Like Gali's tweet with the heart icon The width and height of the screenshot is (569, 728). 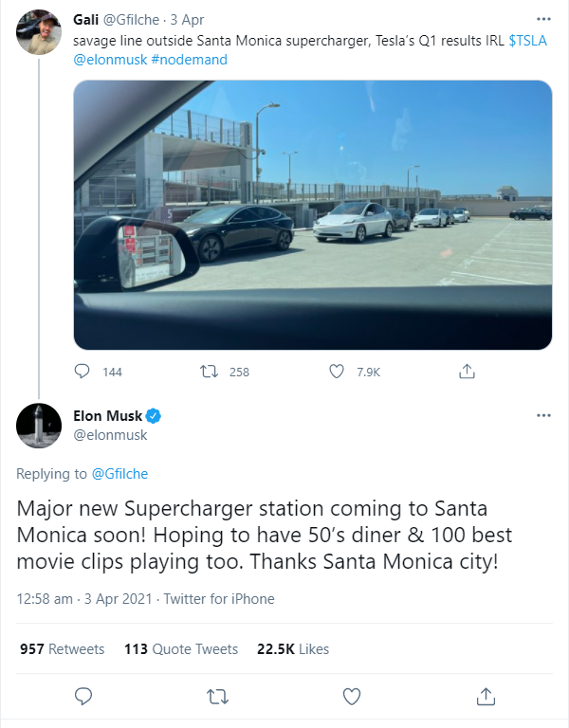[337, 372]
